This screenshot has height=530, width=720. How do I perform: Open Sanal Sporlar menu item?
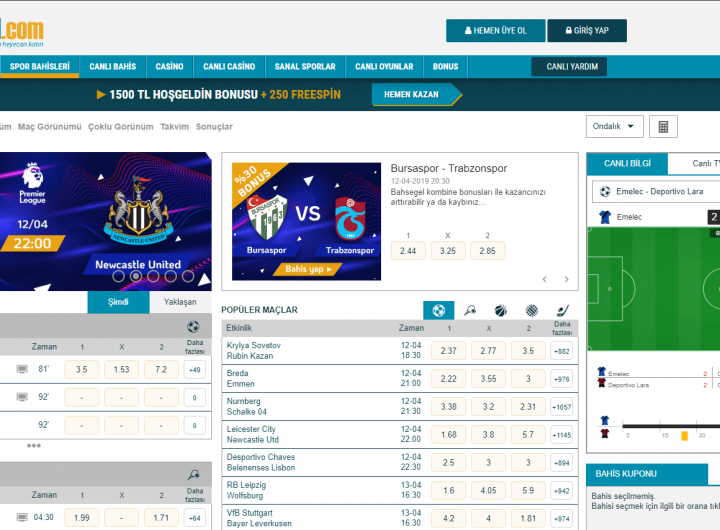point(305,67)
